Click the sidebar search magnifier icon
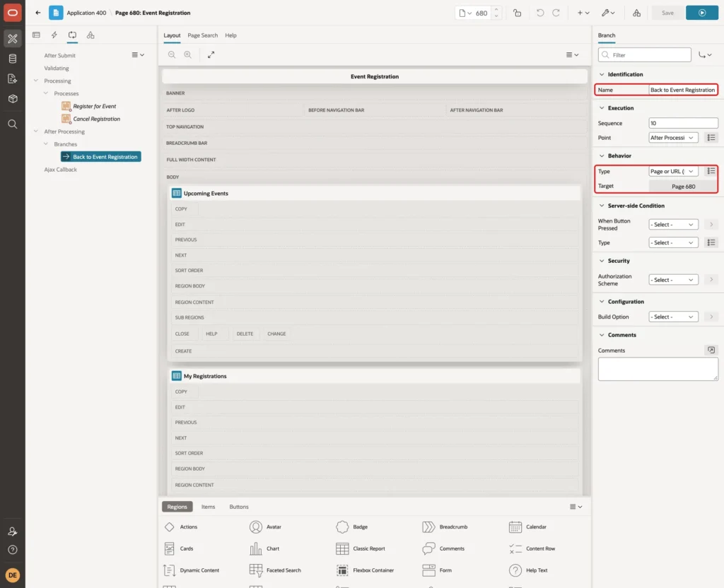 [x=13, y=124]
